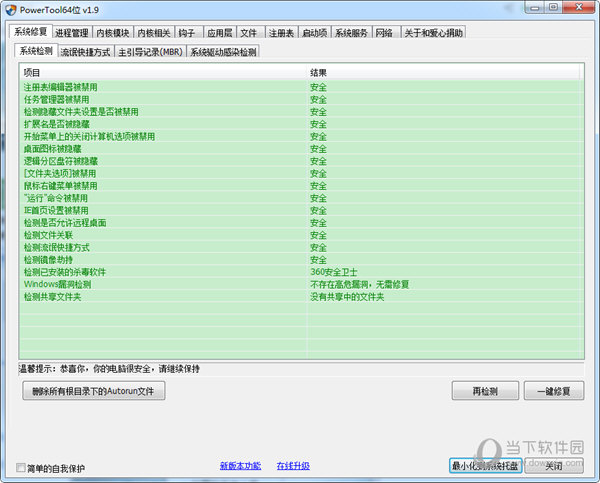Select the 检测隐藏文件夹设置是否被禁用 row
The image size is (600, 483).
[302, 112]
